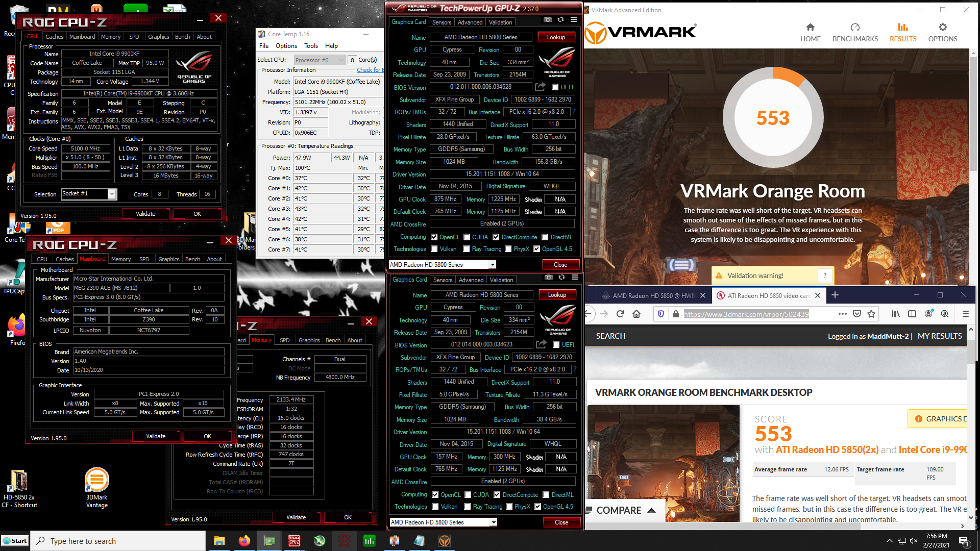This screenshot has height=551, width=980.
Task: Open the Advanced tab in lower GPU-Z
Action: click(471, 280)
